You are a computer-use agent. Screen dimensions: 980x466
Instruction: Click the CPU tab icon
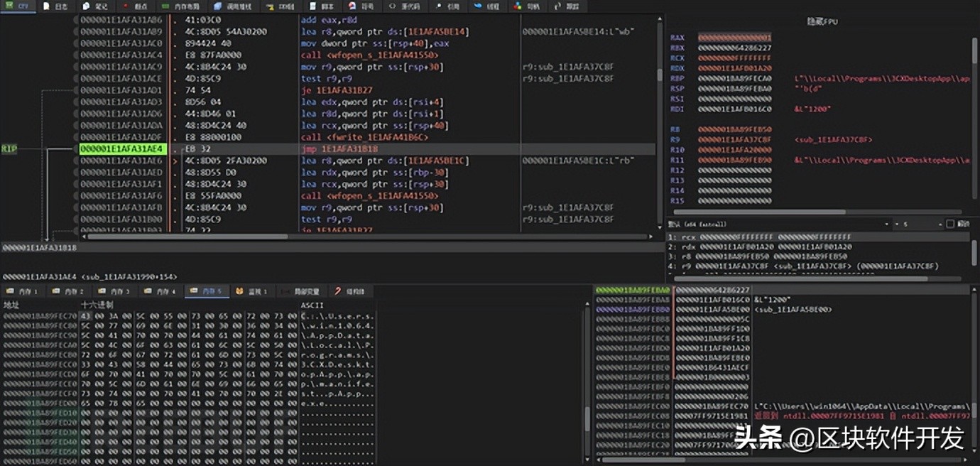9,6
